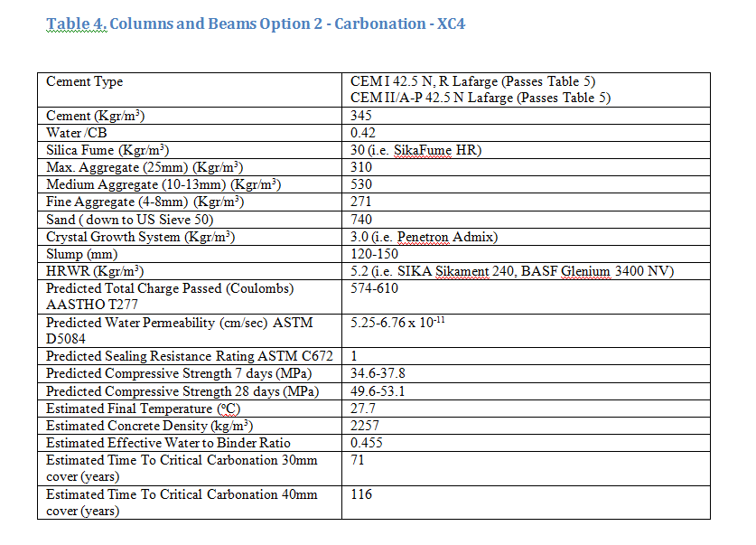Image resolution: width=756 pixels, height=545 pixels.
Task: Select the 'Water /CB' label
Action: [x=76, y=133]
